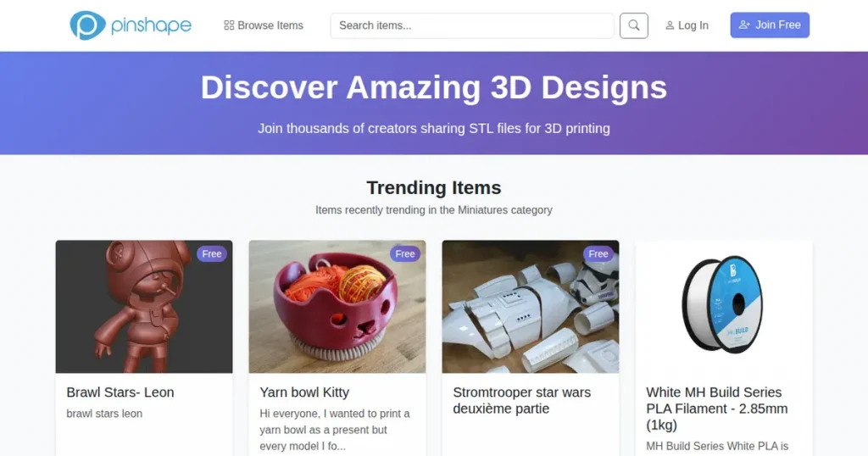Open White MH Build Series PLA Filament title

pos(717,409)
